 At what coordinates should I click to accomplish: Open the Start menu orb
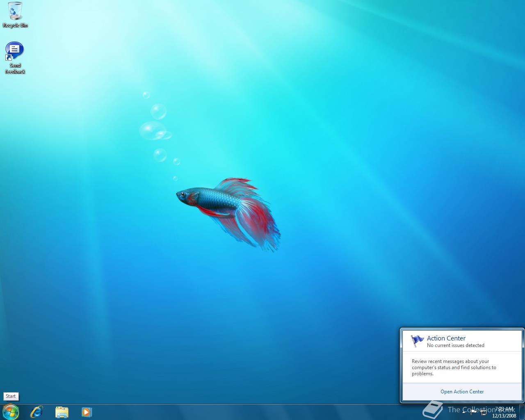tap(11, 412)
